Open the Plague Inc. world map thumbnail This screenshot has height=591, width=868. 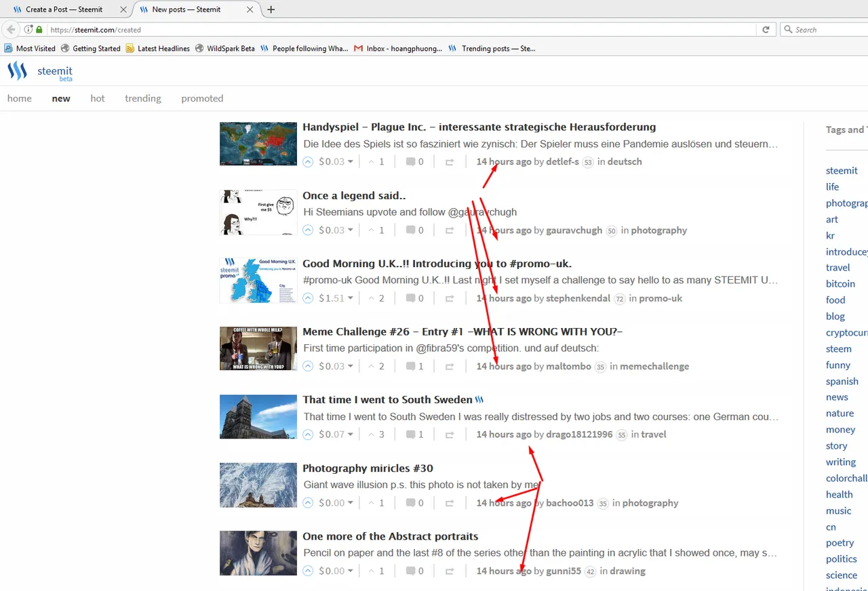click(258, 144)
